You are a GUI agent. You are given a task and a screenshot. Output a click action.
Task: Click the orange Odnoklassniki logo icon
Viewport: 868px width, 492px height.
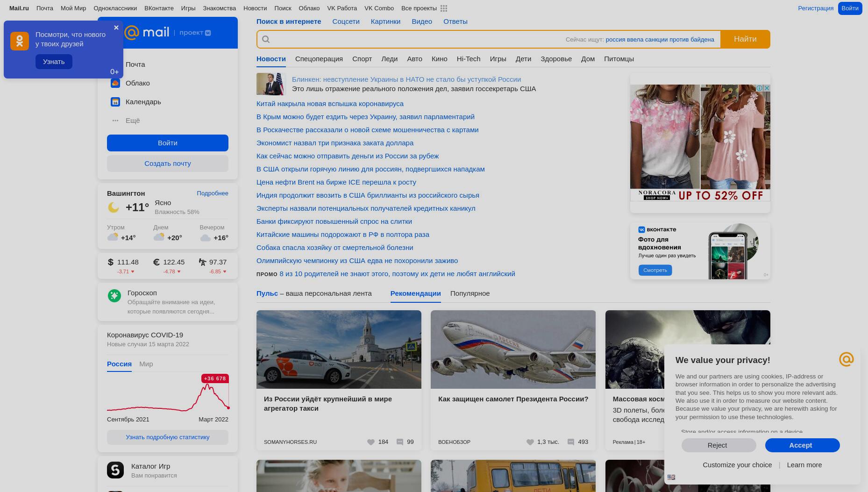tap(20, 41)
